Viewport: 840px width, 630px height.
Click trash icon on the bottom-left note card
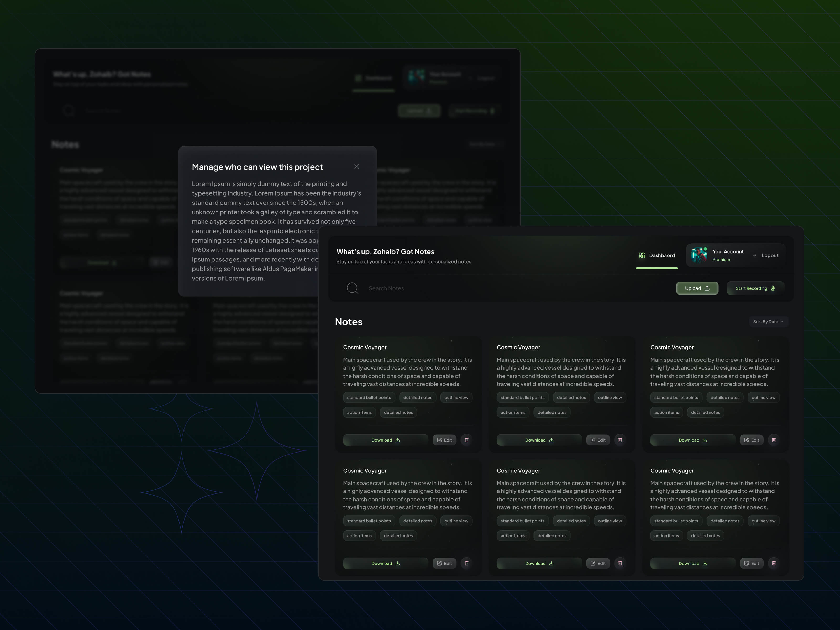coord(467,563)
